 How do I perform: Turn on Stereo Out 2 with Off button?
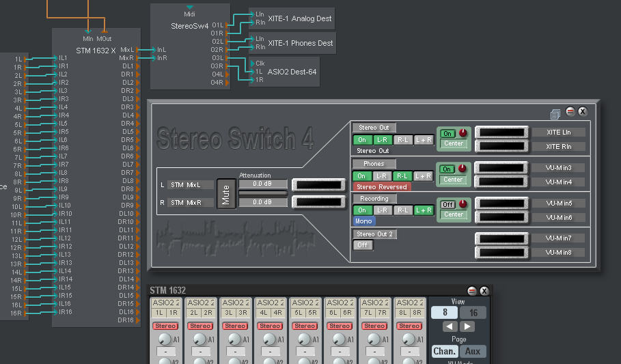(x=362, y=245)
